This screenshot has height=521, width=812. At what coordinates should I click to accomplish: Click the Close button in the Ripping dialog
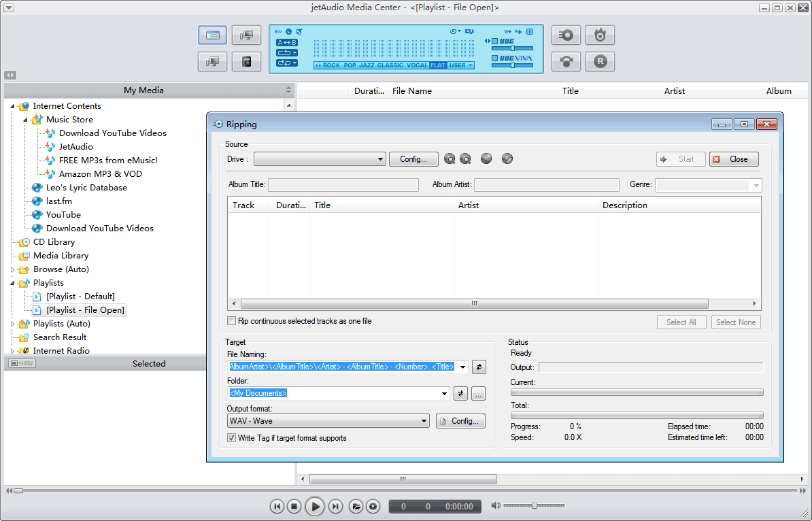734,159
